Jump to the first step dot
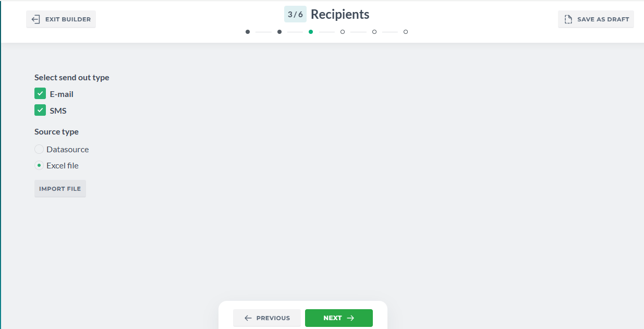Image resolution: width=644 pixels, height=329 pixels. point(248,32)
